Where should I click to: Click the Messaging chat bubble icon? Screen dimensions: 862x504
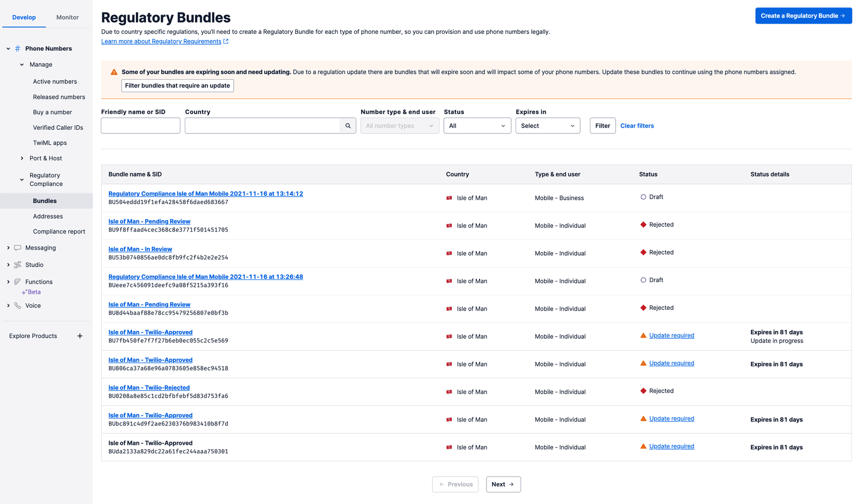pos(17,248)
